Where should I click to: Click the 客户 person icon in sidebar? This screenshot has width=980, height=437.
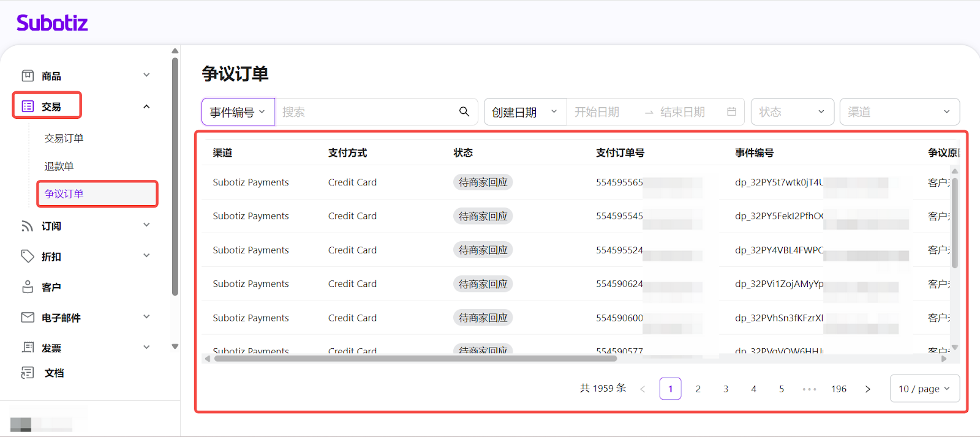28,286
